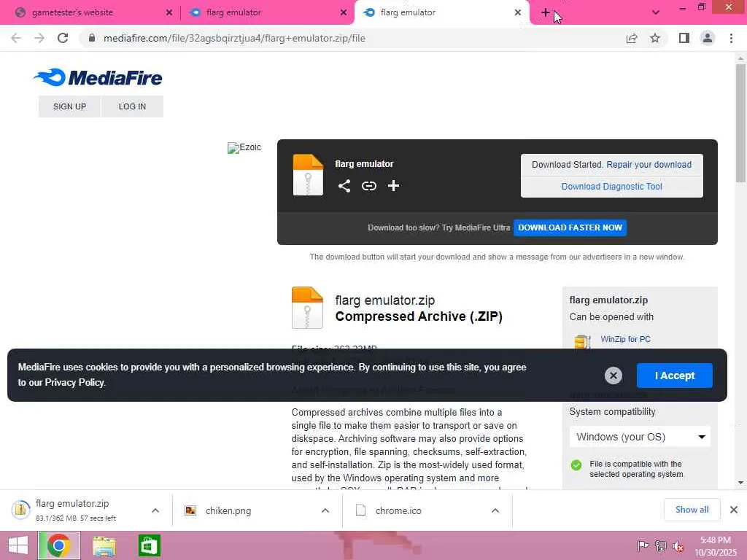Click the page vertical scrollbar thumb
Screen dimensions: 747x560
740,122
